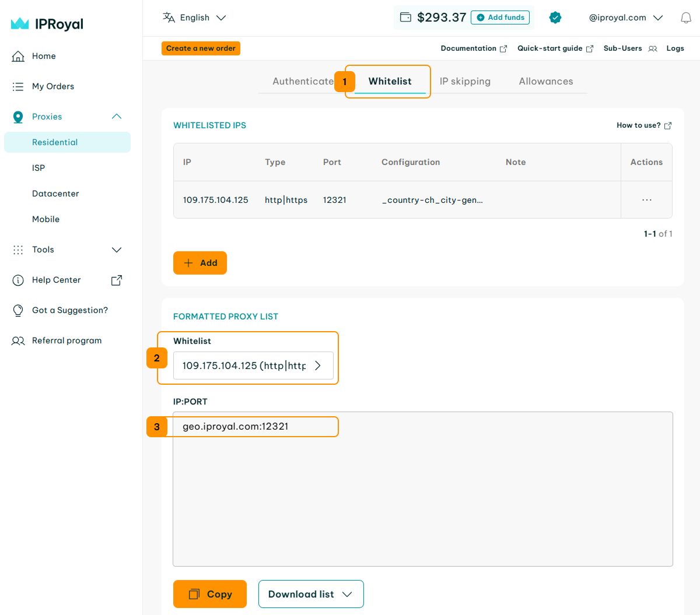The height and width of the screenshot is (615, 700).
Task: Click the IP cell 109.175.104.125
Action: pyautogui.click(x=216, y=200)
